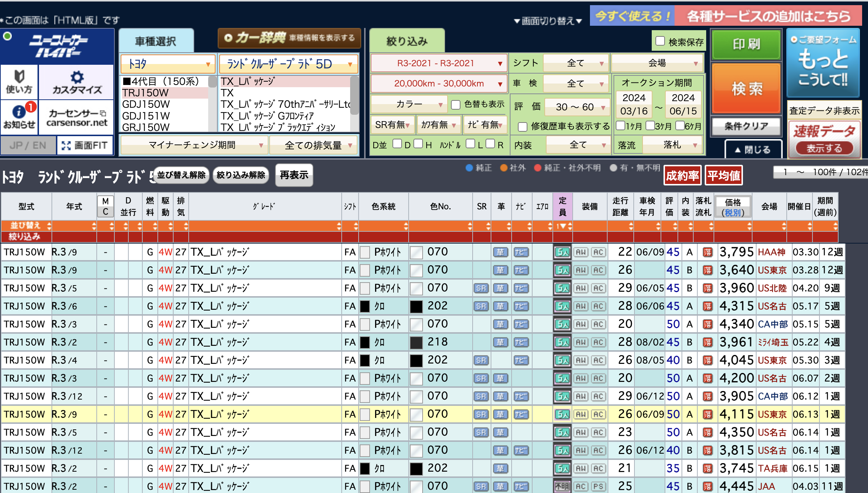Image resolution: width=868 pixels, height=493 pixels.
Task: Click the auction start date 2024 03/16 field
Action: 634,104
